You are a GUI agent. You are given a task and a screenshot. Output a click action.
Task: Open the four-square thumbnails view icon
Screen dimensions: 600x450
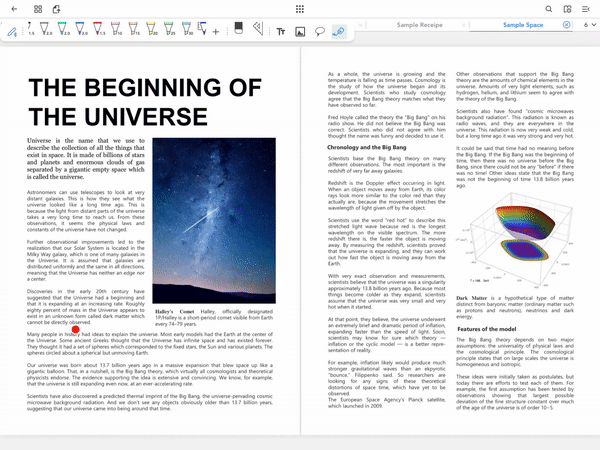pos(38,9)
